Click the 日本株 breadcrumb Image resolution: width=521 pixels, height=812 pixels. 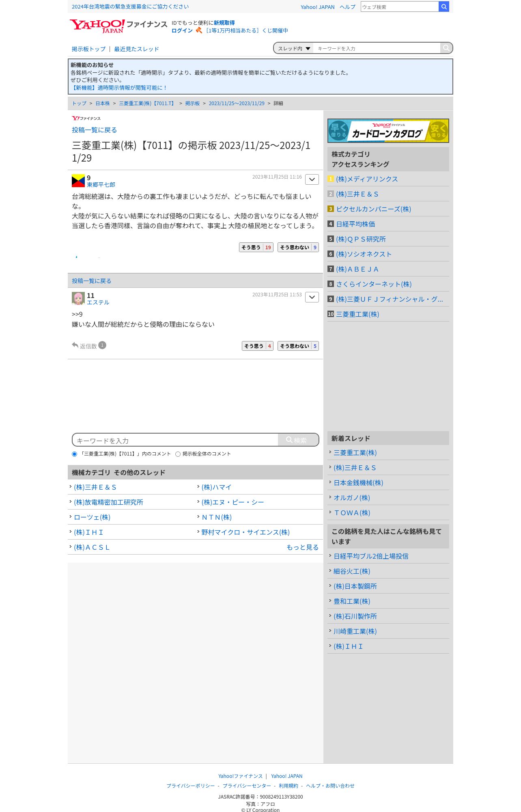click(x=103, y=104)
